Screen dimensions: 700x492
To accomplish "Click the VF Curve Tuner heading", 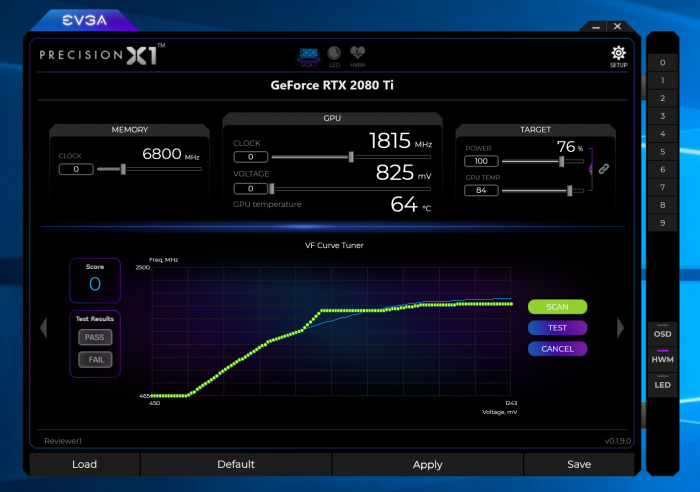I will point(334,245).
